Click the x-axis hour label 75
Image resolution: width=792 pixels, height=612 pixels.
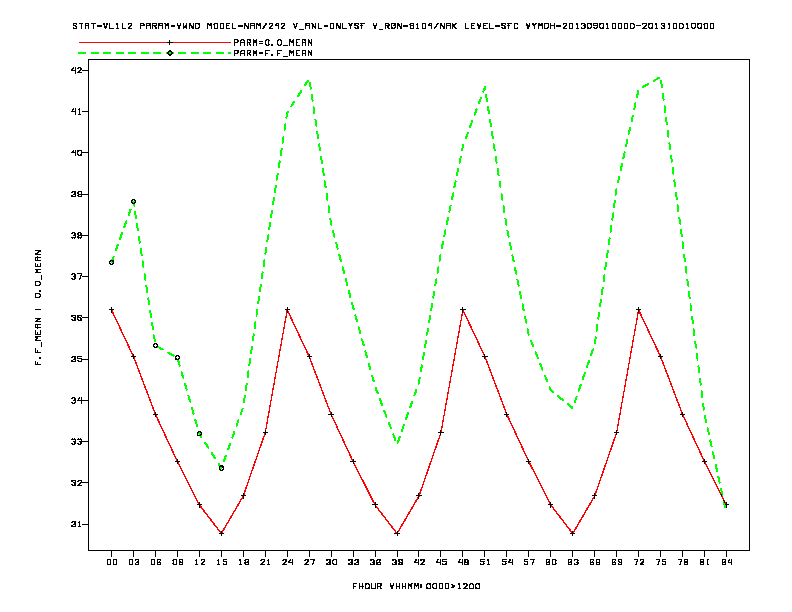pyautogui.click(x=661, y=562)
